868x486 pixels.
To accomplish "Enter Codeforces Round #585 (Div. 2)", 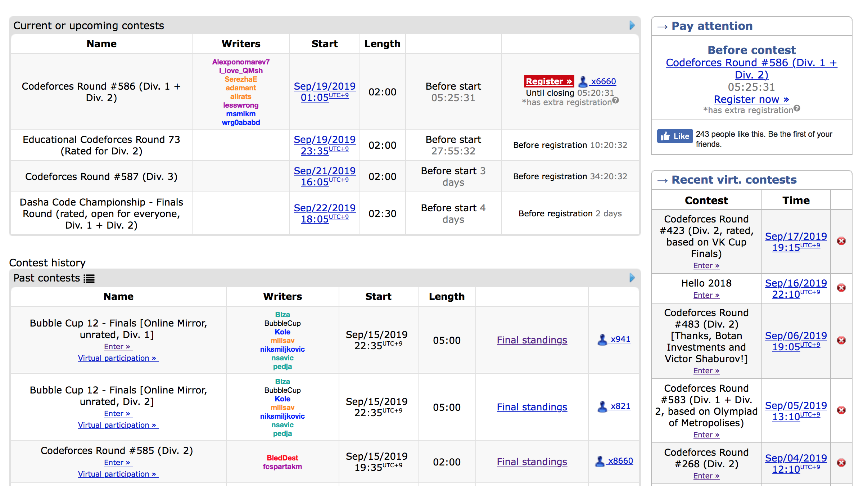I will [x=118, y=463].
